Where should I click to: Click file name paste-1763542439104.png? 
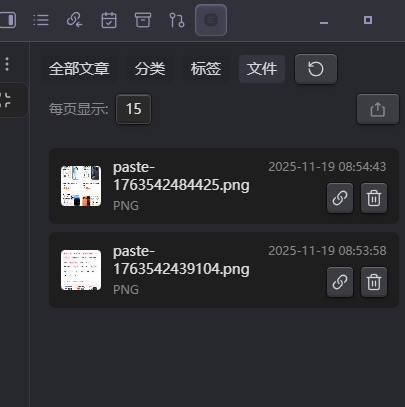coord(181,260)
